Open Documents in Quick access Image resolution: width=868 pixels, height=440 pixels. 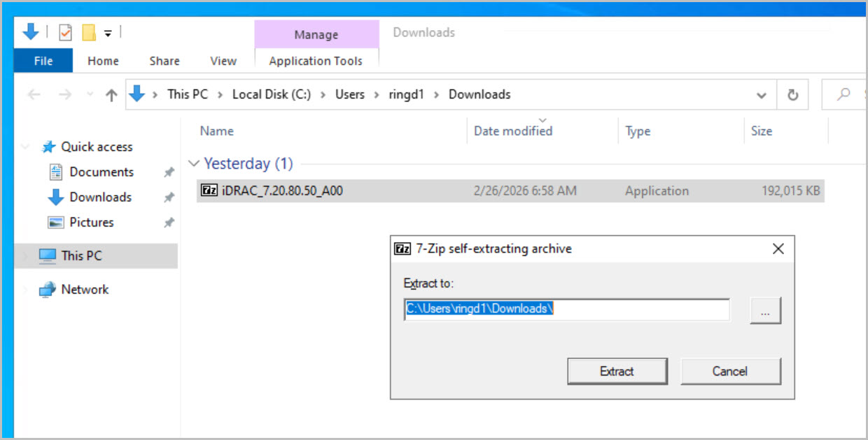[101, 172]
